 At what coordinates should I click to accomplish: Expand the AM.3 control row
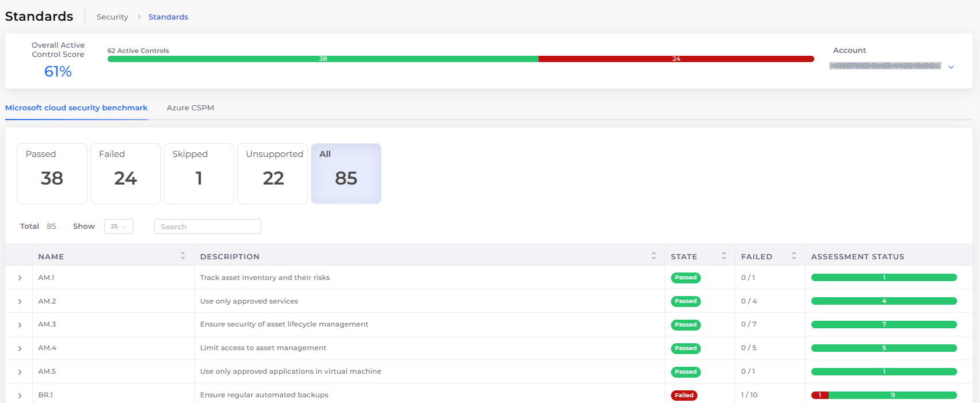point(20,325)
